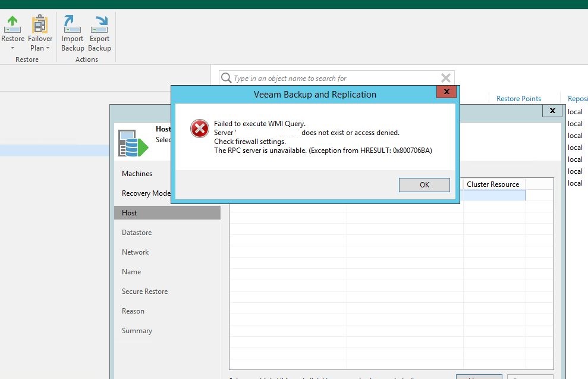Sort by the Restore Points column
The height and width of the screenshot is (379, 588).
[518, 99]
